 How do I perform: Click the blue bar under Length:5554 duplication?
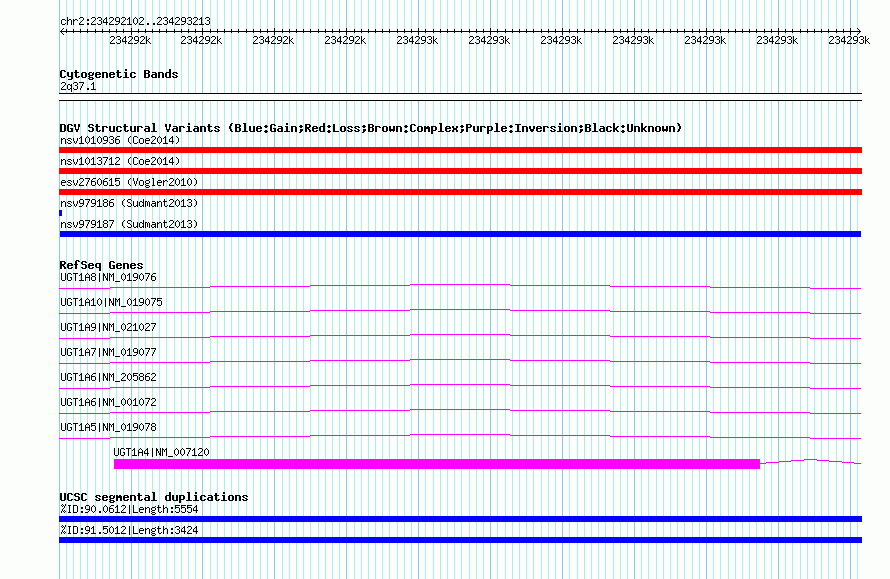[460, 519]
